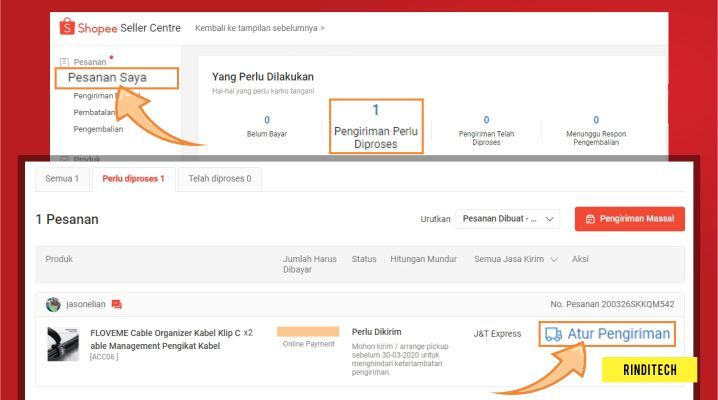Click the Shopee logo icon
The image size is (718, 400).
click(67, 27)
